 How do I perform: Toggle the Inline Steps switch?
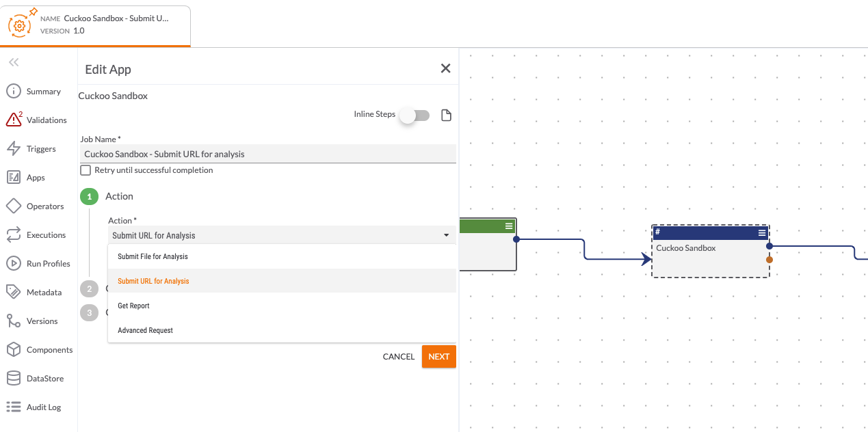(x=415, y=116)
